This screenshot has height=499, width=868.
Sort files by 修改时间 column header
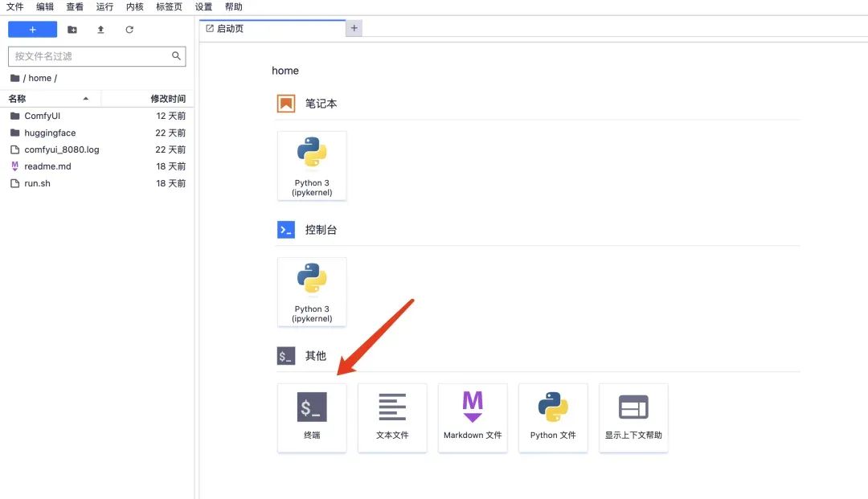(167, 99)
